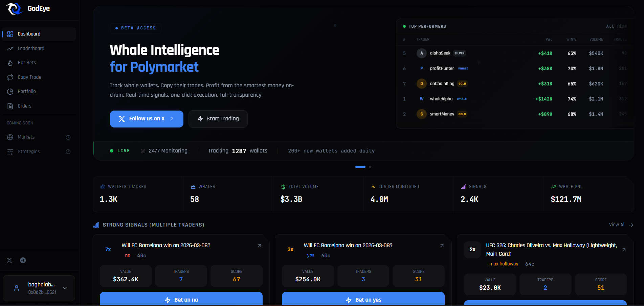Open the X social link in sidebar
Image resolution: width=644 pixels, height=306 pixels.
point(9,260)
